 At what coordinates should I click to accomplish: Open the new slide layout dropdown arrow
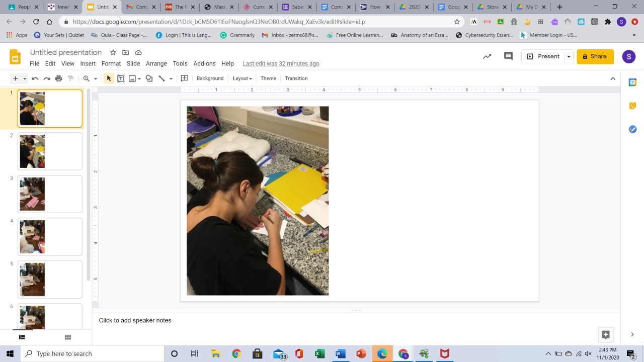pos(25,79)
